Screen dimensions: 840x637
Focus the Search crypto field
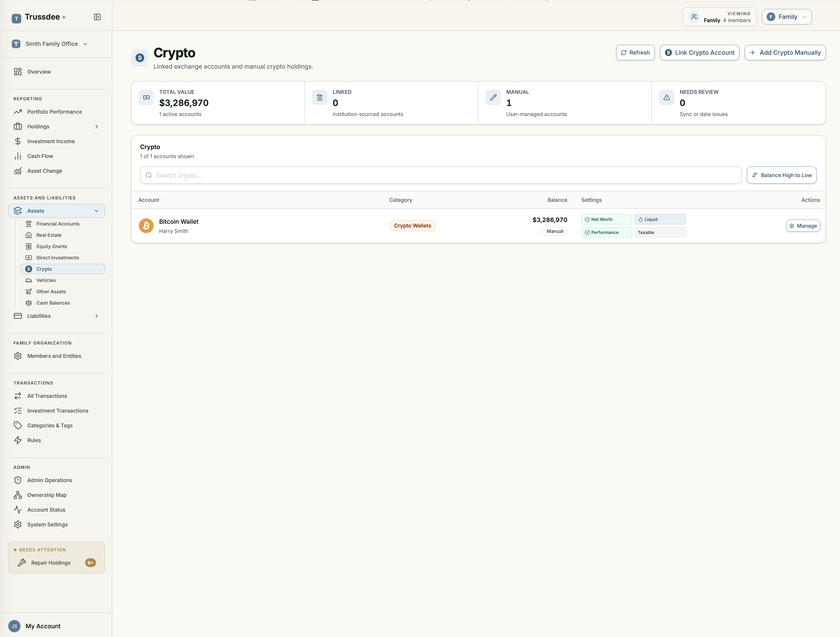tap(440, 175)
